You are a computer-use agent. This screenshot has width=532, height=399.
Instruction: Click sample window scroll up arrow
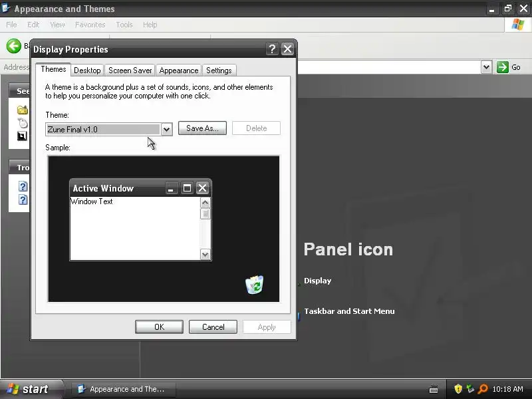pyautogui.click(x=205, y=203)
